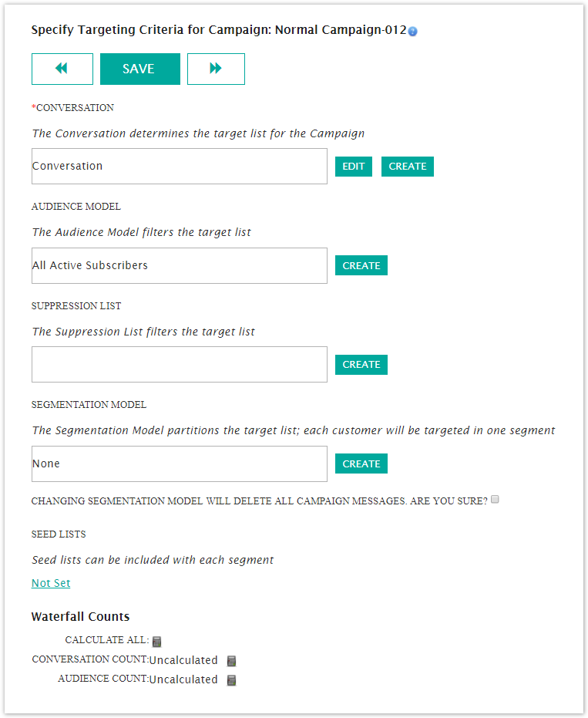Calculate the Audience Count
Screen dimensions: 588x718
(x=231, y=680)
